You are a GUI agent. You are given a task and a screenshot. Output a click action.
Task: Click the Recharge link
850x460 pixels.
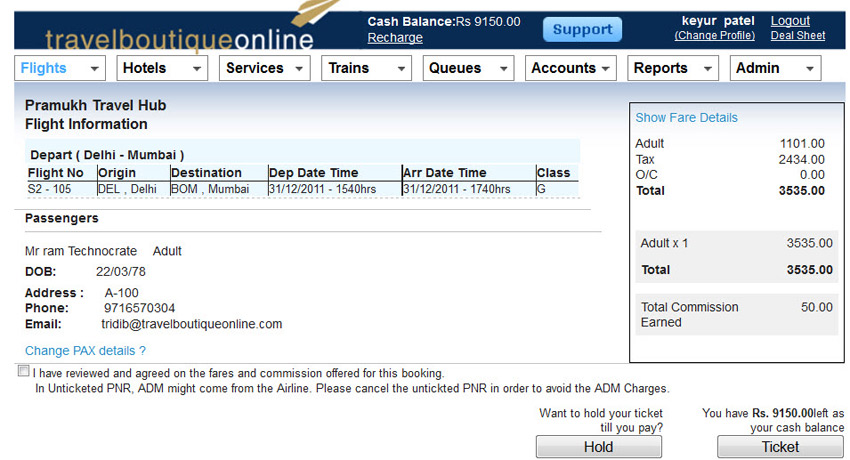(x=395, y=38)
